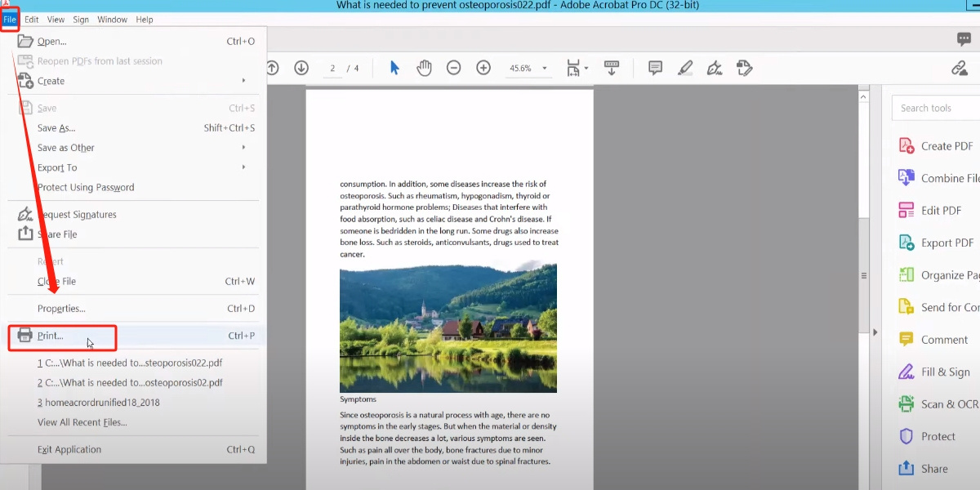The height and width of the screenshot is (490, 980).
Task: Open the fit page options dropdown
Action: pyautogui.click(x=577, y=68)
